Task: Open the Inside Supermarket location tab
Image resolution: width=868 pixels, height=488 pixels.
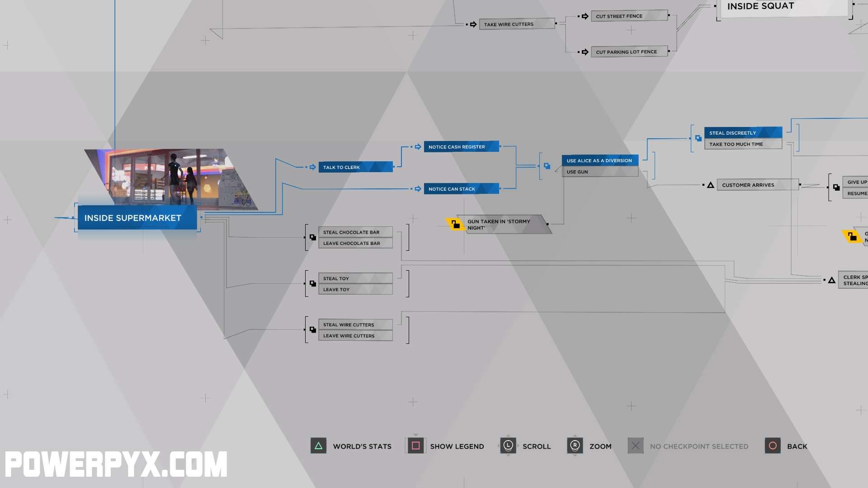Action: pos(132,217)
